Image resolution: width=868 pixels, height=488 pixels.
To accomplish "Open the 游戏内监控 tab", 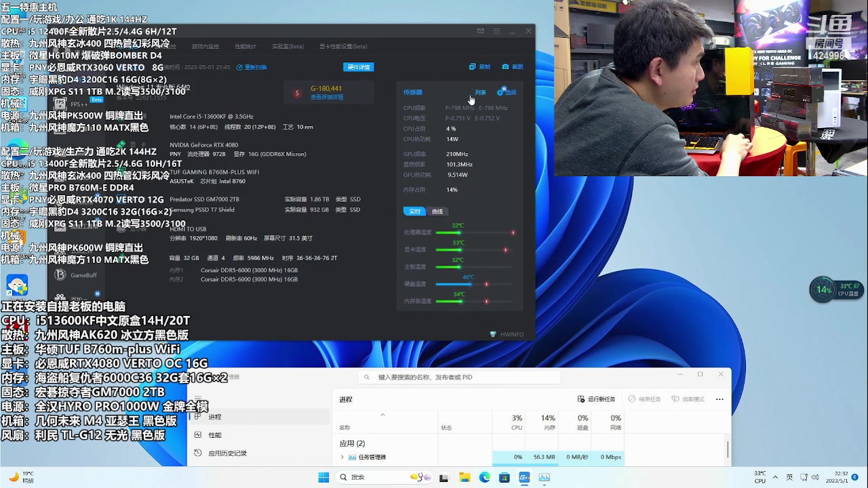I will (x=205, y=46).
